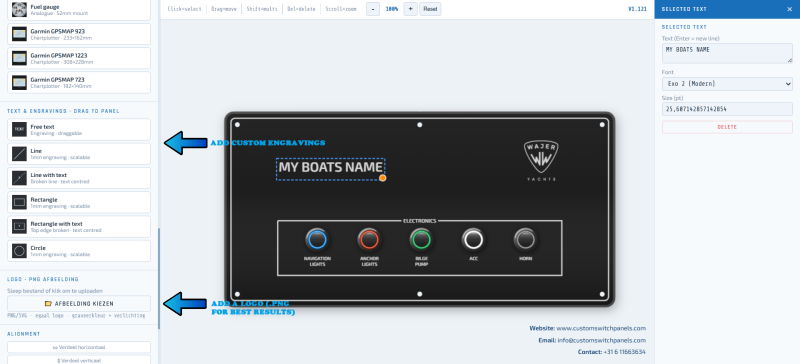Click the Free text list item title
Screen dimensions: 800x364
[42, 127]
